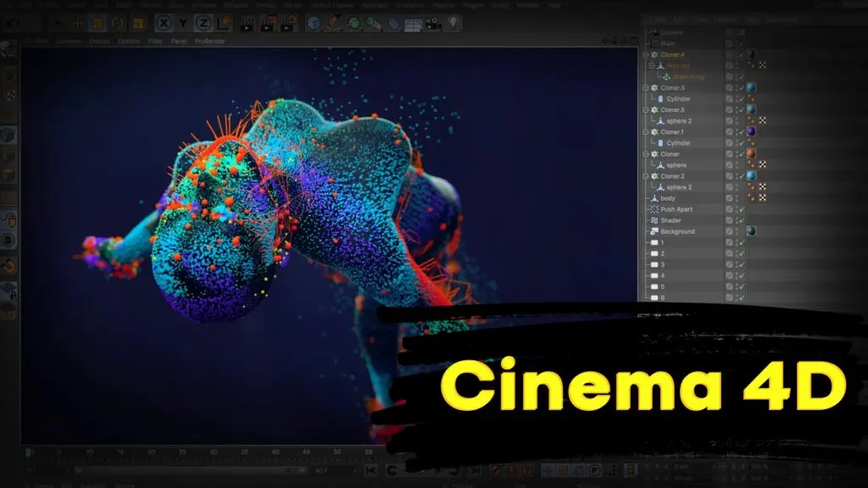This screenshot has width=868, height=488.
Task: Click Record Active Objects red key icon
Action: pos(497,470)
